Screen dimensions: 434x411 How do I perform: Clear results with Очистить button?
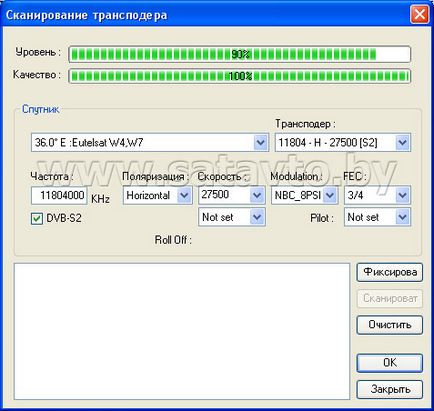390,325
